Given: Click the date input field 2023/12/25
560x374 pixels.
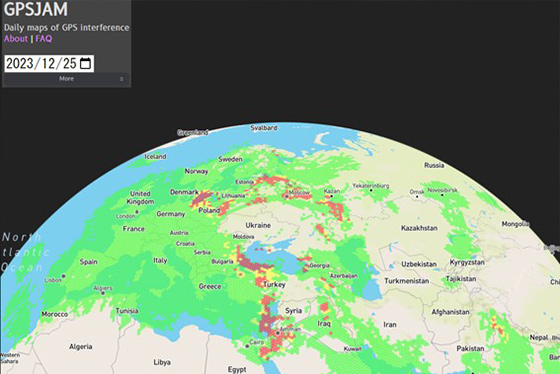Looking at the screenshot, I should point(49,64).
